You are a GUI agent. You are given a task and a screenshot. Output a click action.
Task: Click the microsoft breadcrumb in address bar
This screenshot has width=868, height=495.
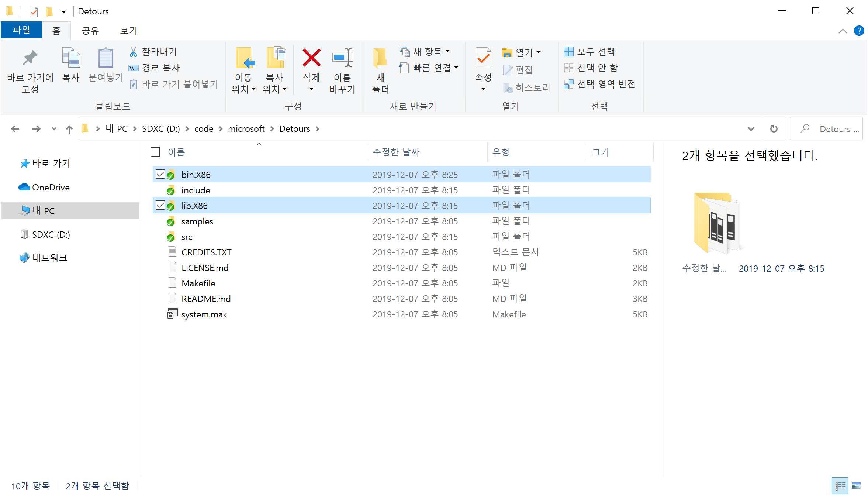coord(246,129)
